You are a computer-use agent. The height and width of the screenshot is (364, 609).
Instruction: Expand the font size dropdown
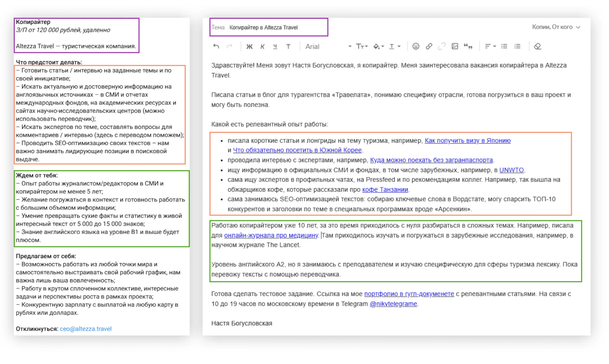[x=362, y=46]
